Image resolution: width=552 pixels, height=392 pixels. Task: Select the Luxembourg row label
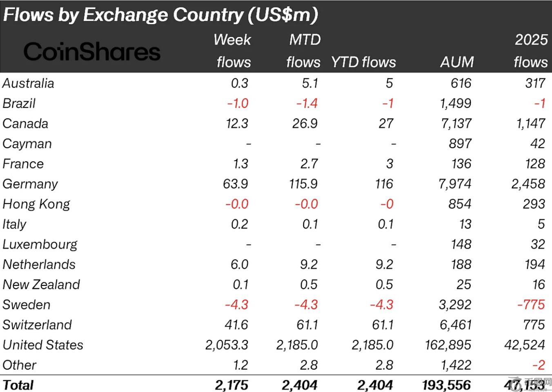pos(40,244)
